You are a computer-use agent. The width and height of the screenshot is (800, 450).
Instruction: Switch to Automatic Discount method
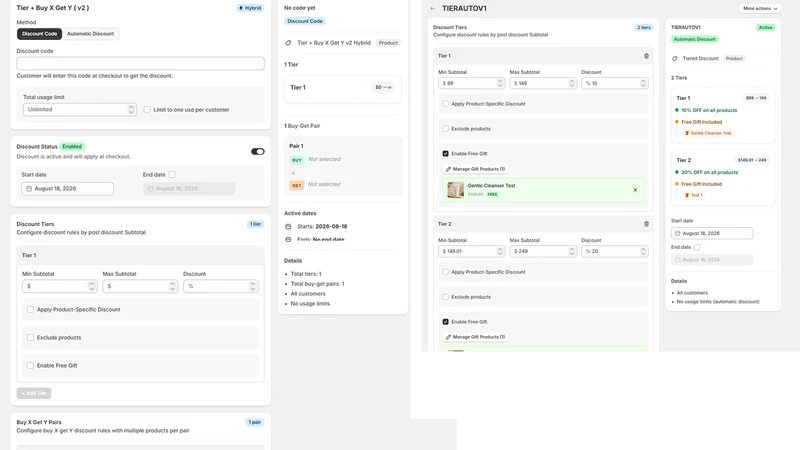point(90,34)
